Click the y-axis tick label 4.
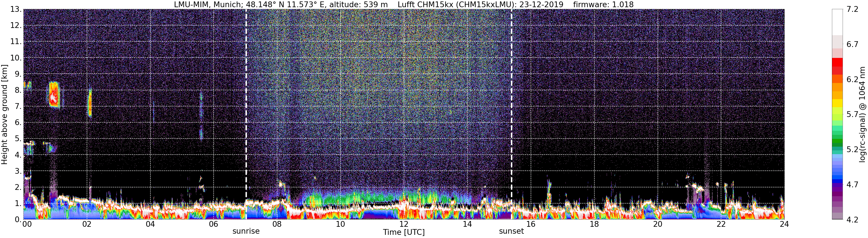 18,155
